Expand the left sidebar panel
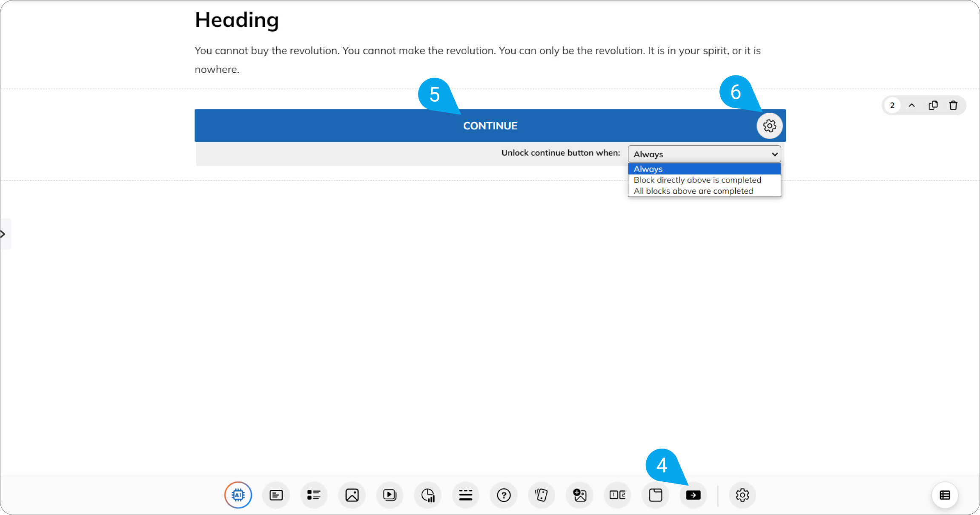This screenshot has width=980, height=515. tap(4, 234)
